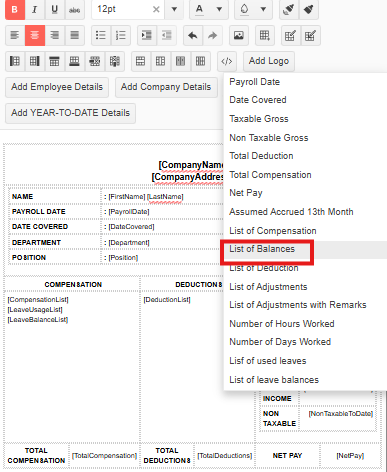Insert an image

pos(239,35)
